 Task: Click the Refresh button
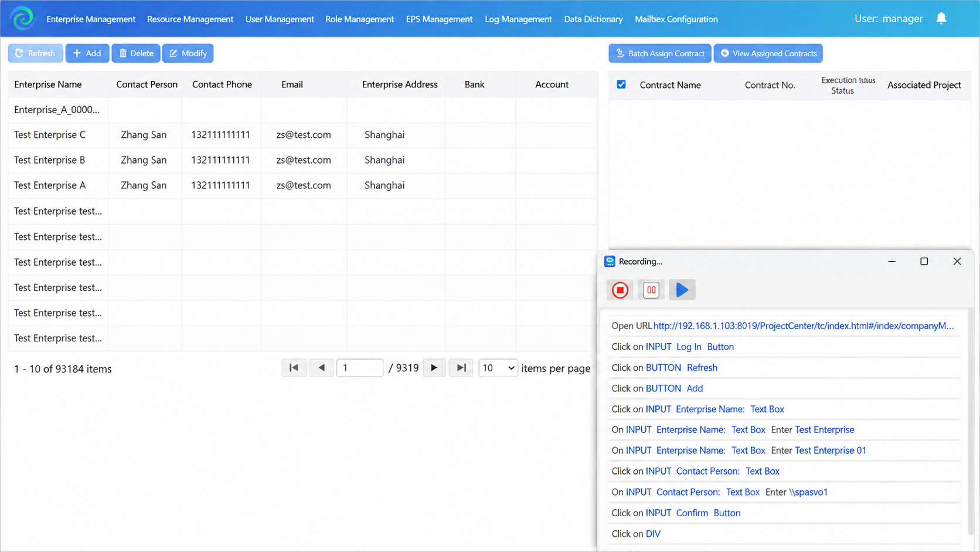(35, 53)
